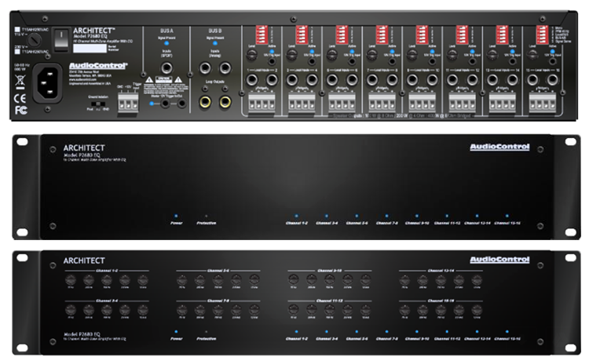Click the left yellow Loop Output jack
Viewport: 589px width, 364px height.
(205, 101)
